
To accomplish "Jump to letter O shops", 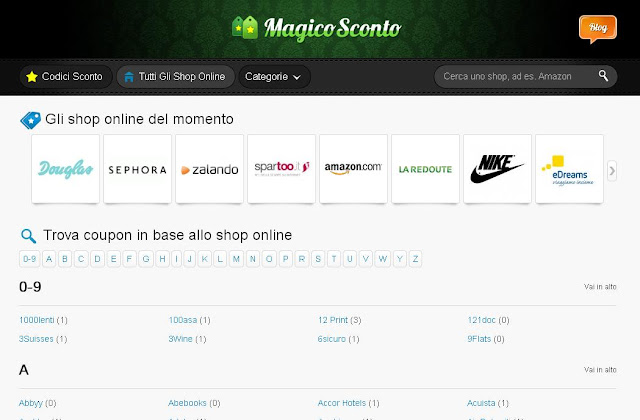I will click(x=269, y=259).
